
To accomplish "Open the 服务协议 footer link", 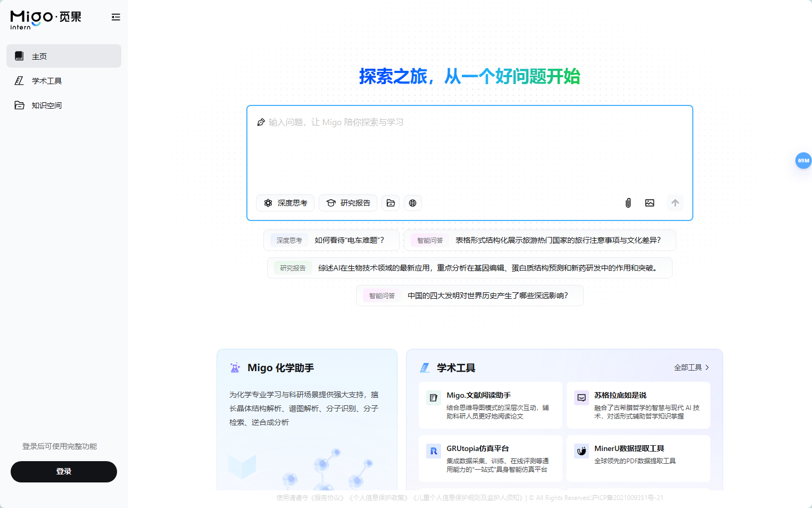I will point(328,498).
